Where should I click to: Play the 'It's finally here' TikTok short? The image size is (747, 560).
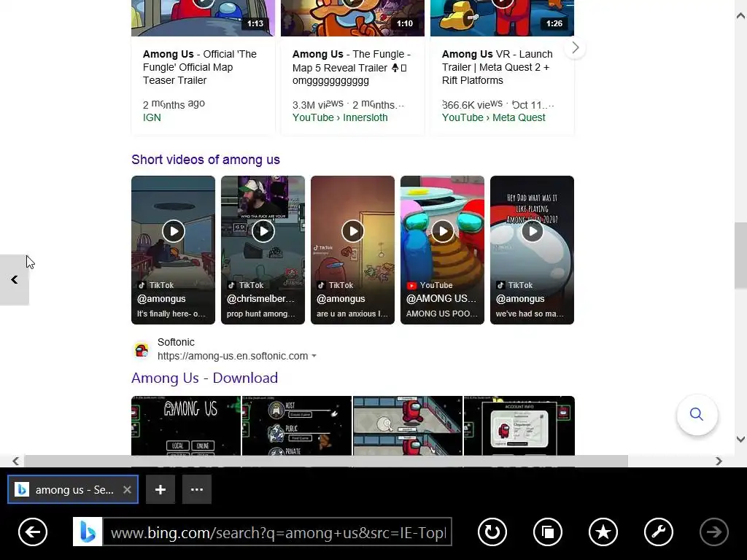[x=173, y=250]
